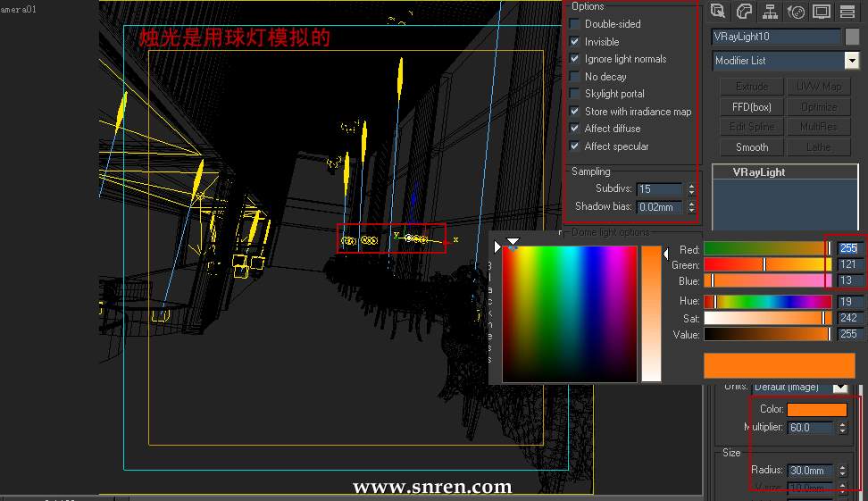Click the FFD(box) modifier button
The image size is (868, 501).
(x=752, y=107)
